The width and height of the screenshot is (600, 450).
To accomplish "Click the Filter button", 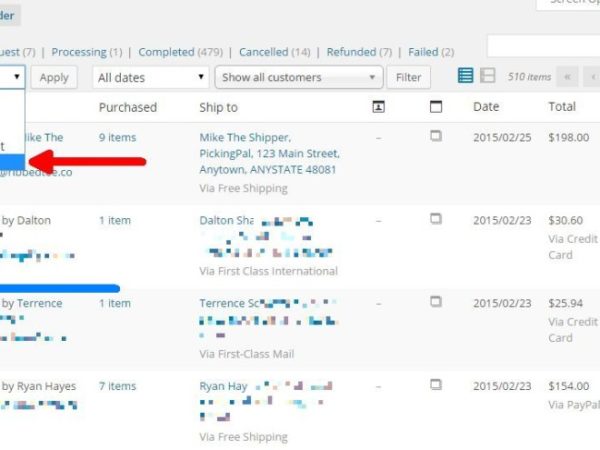I will point(408,77).
